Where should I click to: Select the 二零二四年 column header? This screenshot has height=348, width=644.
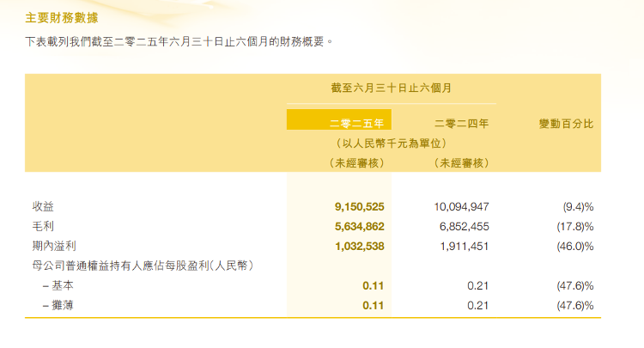tap(461, 125)
